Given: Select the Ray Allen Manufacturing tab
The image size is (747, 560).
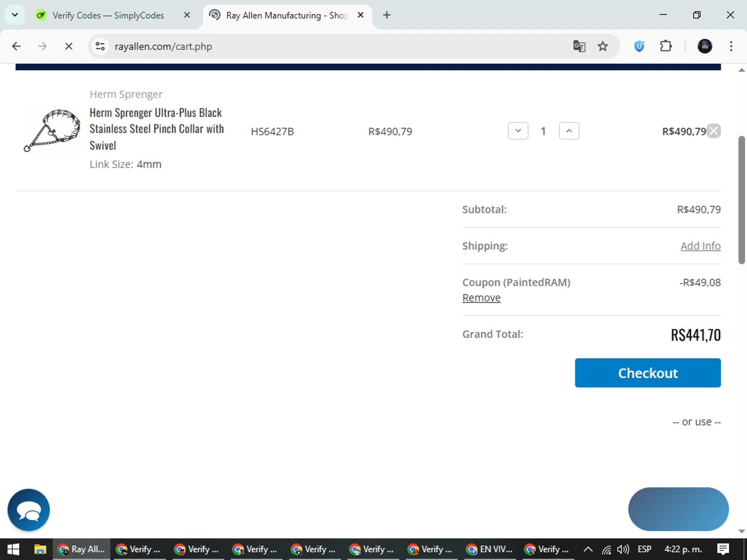Looking at the screenshot, I should point(286,15).
